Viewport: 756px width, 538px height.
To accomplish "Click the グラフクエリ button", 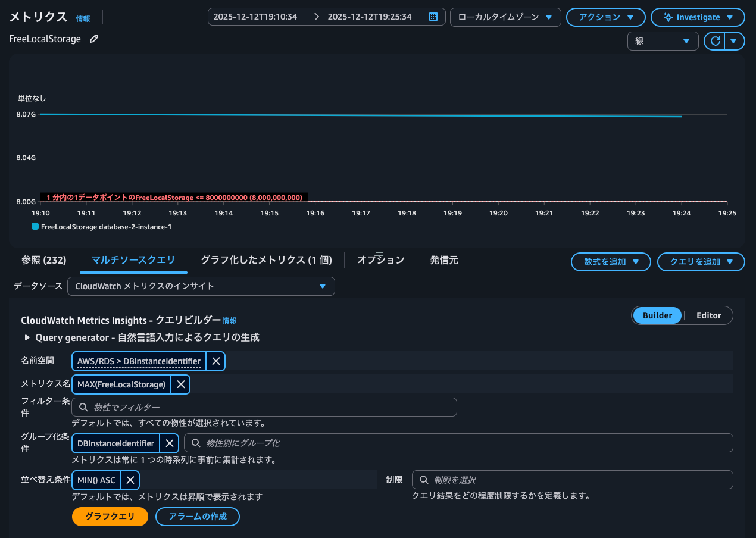I will (x=110, y=517).
